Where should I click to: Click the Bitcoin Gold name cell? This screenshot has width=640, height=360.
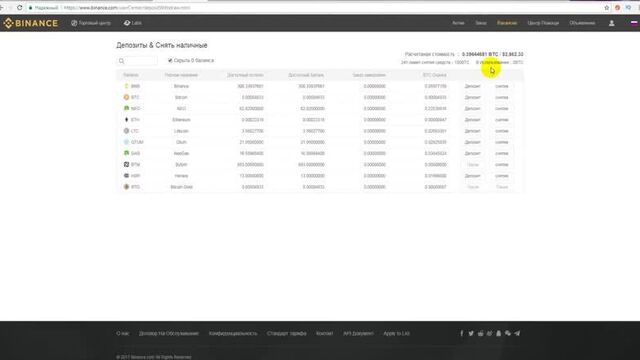click(181, 187)
